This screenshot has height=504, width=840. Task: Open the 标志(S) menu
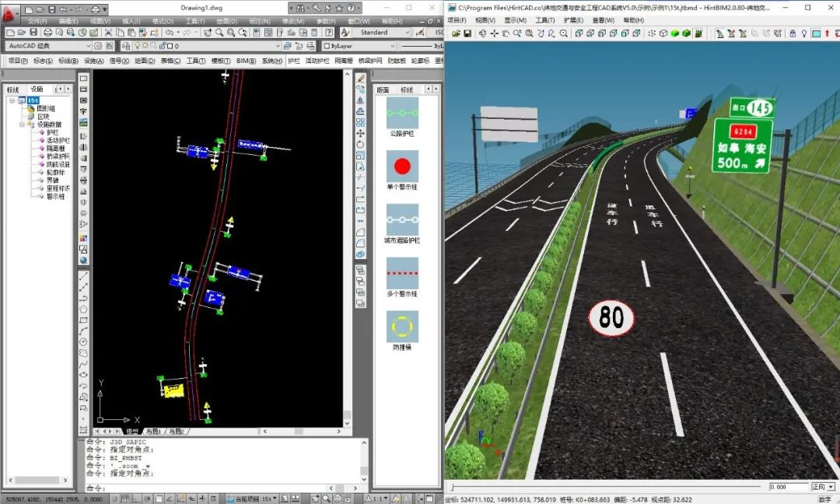(44, 61)
